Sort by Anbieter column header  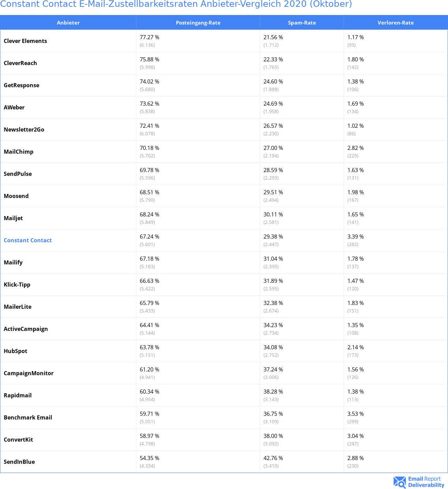tap(68, 22)
